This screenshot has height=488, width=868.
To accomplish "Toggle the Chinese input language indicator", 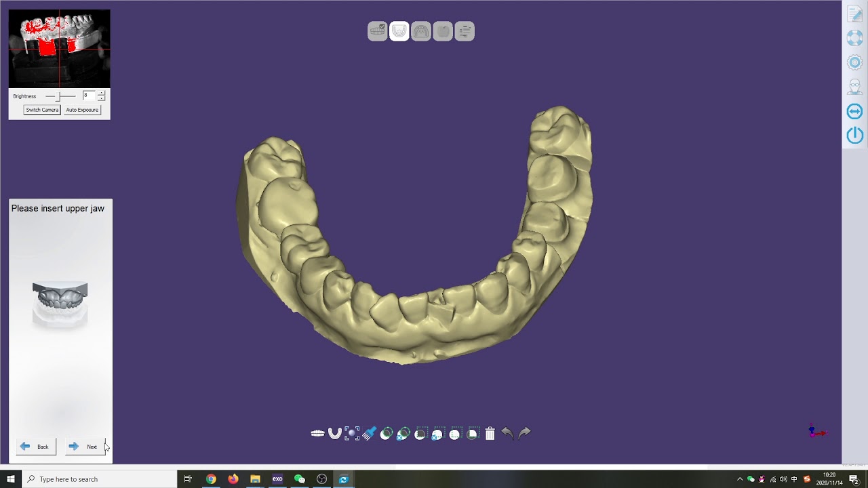I will [x=794, y=479].
